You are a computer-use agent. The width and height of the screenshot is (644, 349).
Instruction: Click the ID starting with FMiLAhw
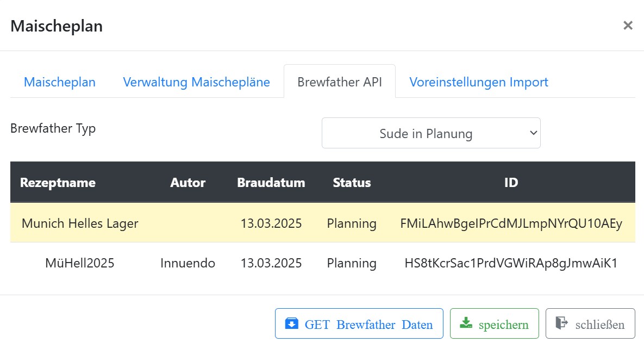click(511, 223)
